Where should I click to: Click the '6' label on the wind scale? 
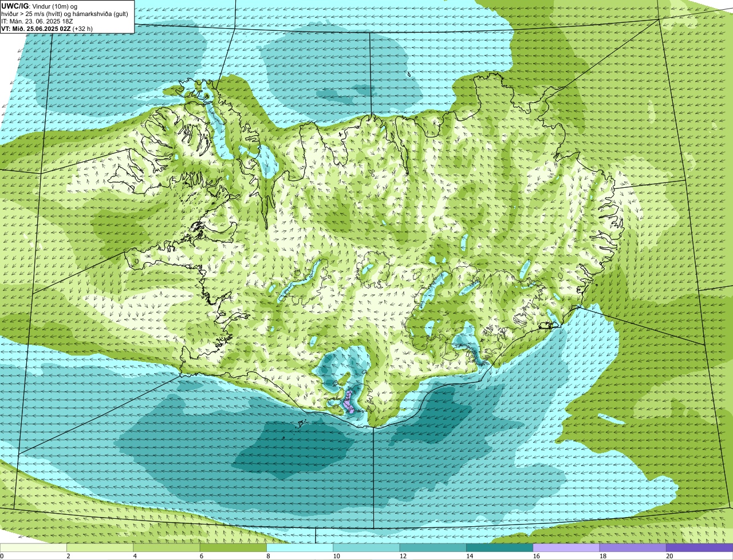202,556
